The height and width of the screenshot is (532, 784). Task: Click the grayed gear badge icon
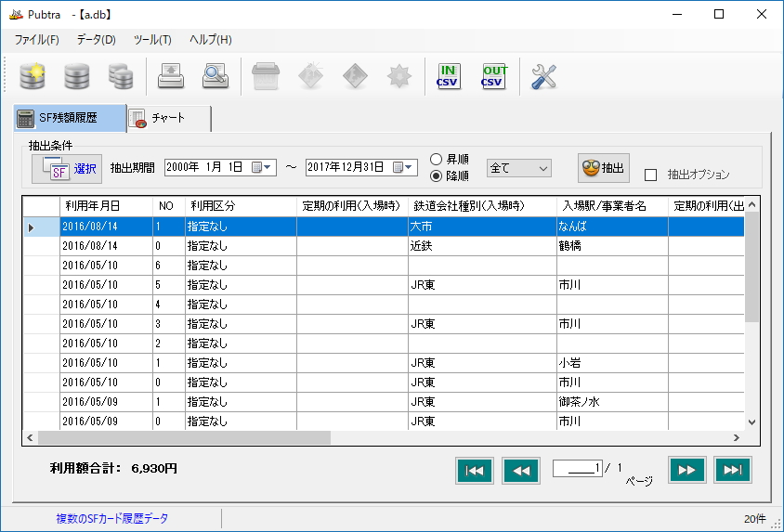coord(399,76)
